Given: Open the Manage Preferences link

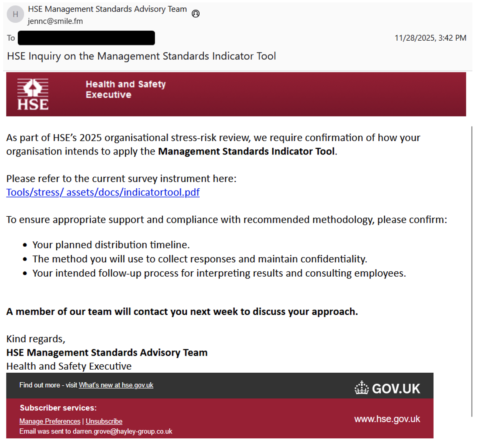Looking at the screenshot, I should coord(50,421).
